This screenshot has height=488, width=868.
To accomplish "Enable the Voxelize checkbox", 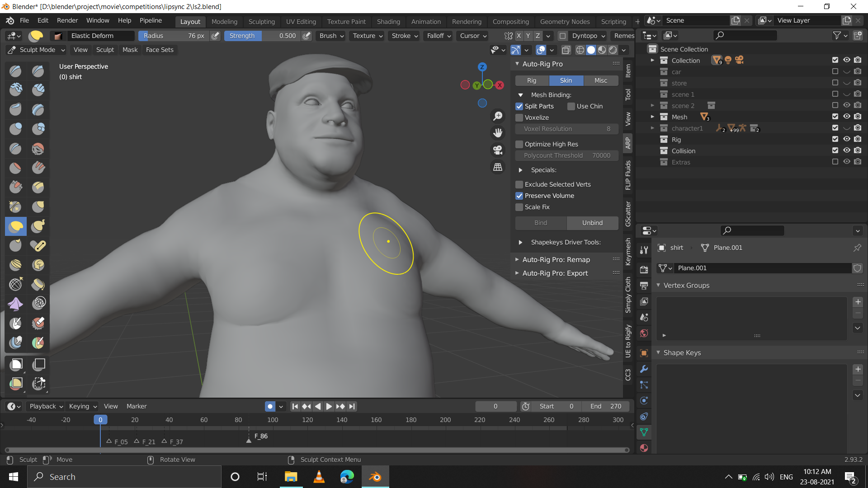I will tap(519, 117).
